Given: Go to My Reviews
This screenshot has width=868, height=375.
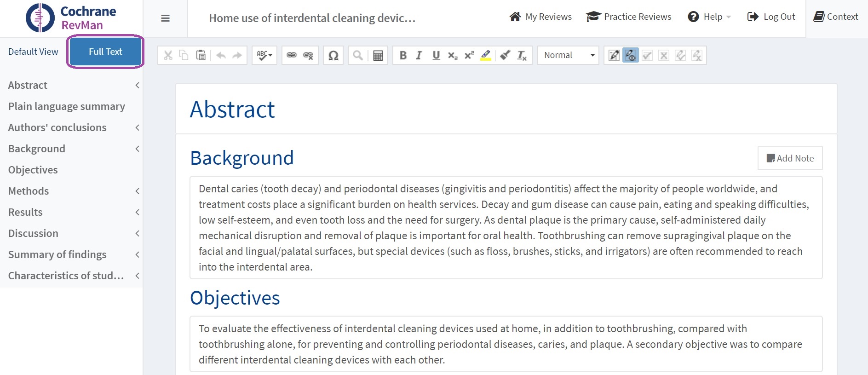Looking at the screenshot, I should coord(540,17).
